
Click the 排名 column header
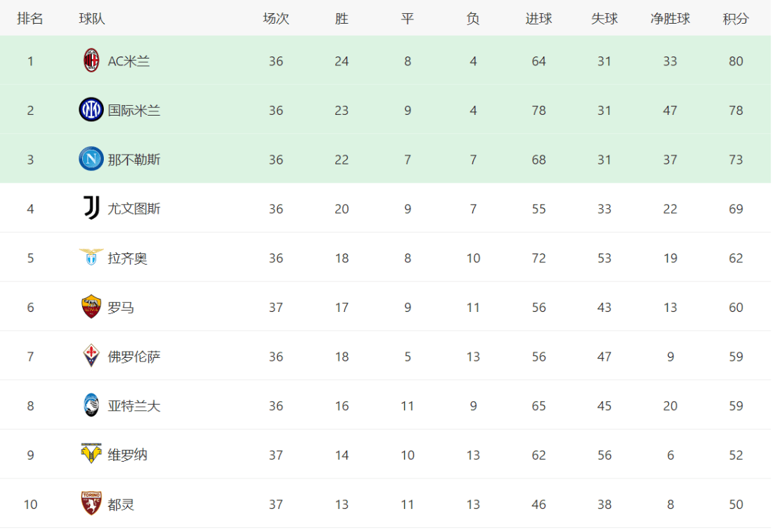pyautogui.click(x=30, y=19)
